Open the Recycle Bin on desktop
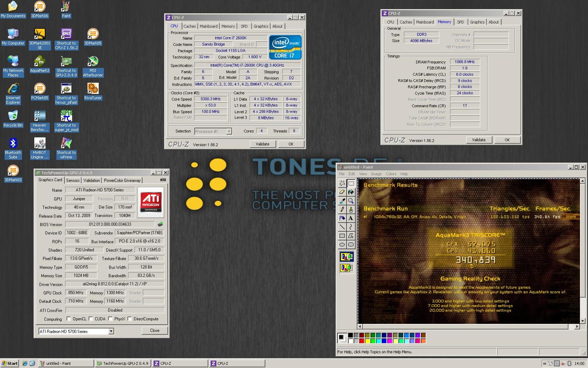588x368 pixels. [13, 119]
